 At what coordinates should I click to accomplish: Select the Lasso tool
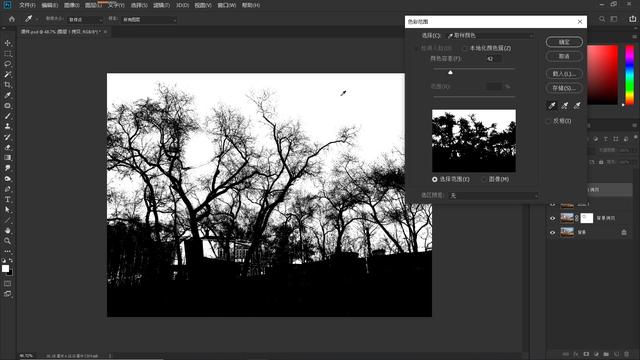tap(7, 64)
